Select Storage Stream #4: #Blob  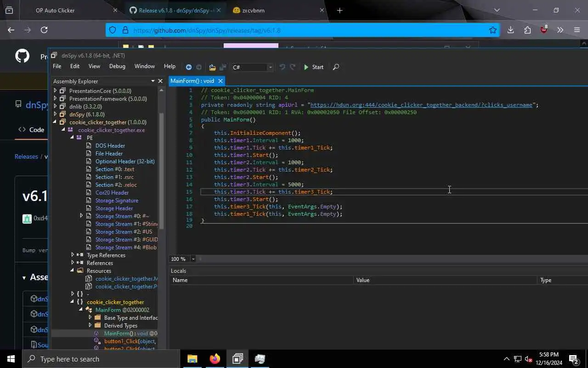(x=126, y=247)
